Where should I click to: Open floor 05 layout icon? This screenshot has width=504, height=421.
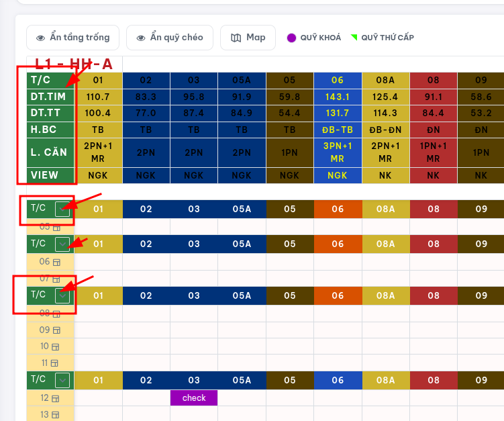56,228
